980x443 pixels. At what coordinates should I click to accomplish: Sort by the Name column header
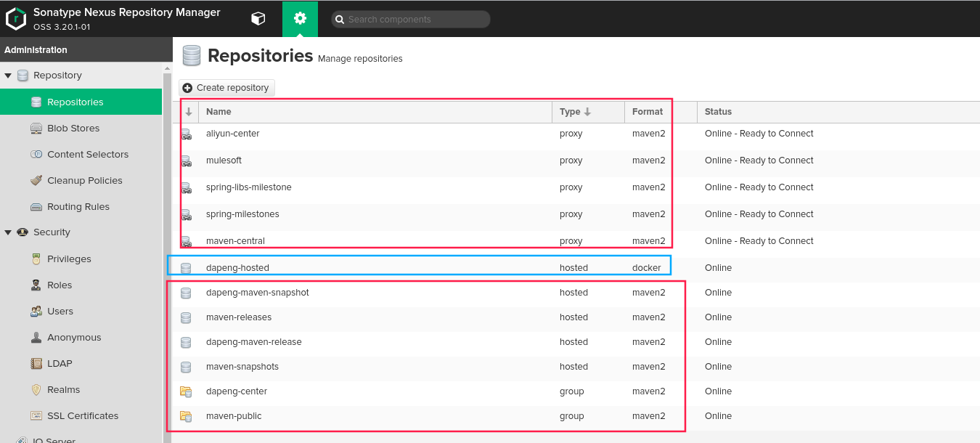[375, 112]
